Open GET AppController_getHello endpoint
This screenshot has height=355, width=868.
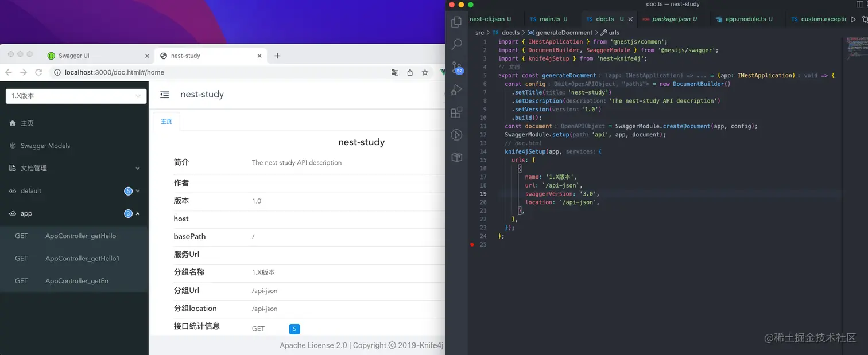pos(74,236)
